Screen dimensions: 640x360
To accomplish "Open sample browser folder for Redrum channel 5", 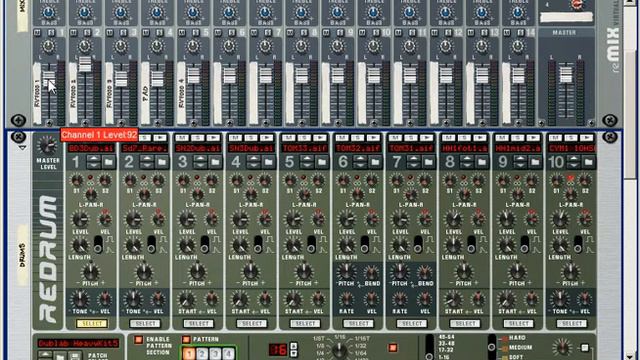I will click(x=322, y=162).
